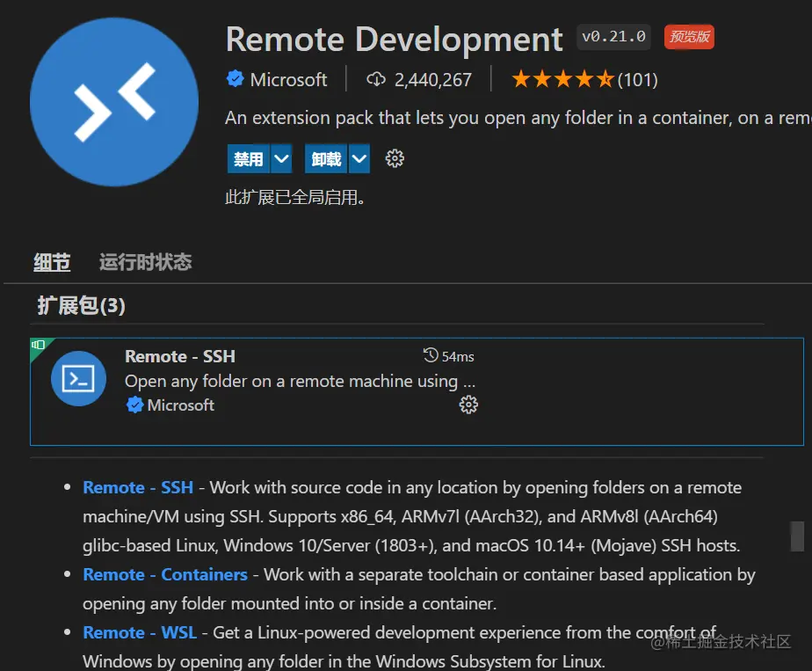Click the (101) ratings count
The width and height of the screenshot is (812, 671).
(637, 80)
